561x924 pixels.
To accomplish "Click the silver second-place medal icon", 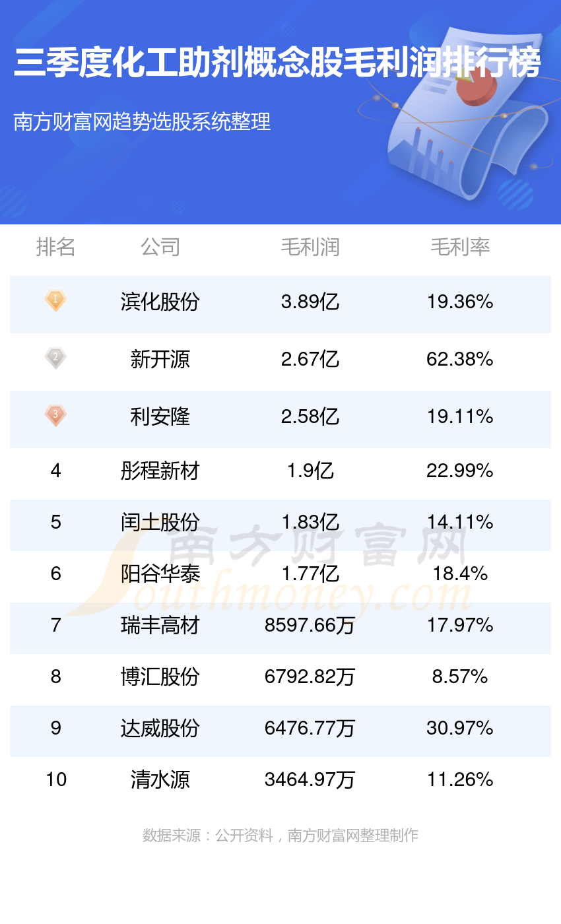I will tap(55, 358).
